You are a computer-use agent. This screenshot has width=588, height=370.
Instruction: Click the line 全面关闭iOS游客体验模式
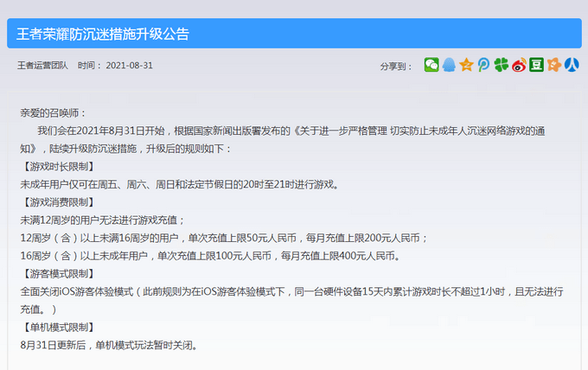pyautogui.click(x=291, y=300)
